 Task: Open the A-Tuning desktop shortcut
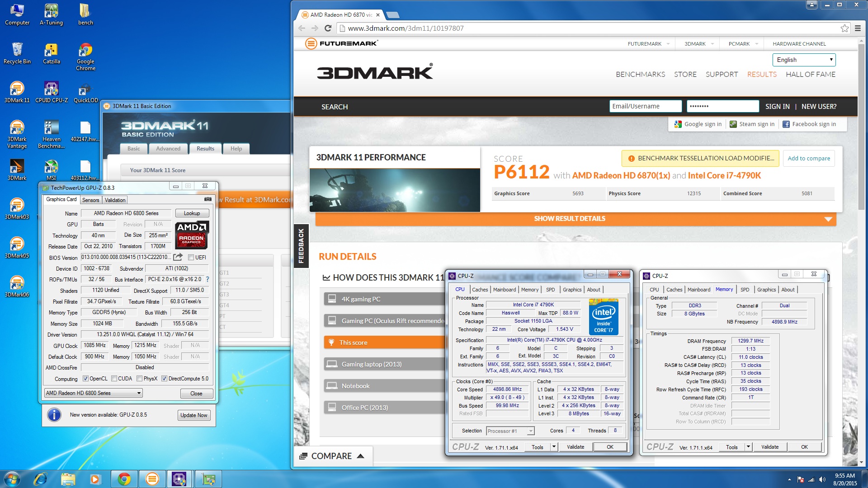pos(51,14)
